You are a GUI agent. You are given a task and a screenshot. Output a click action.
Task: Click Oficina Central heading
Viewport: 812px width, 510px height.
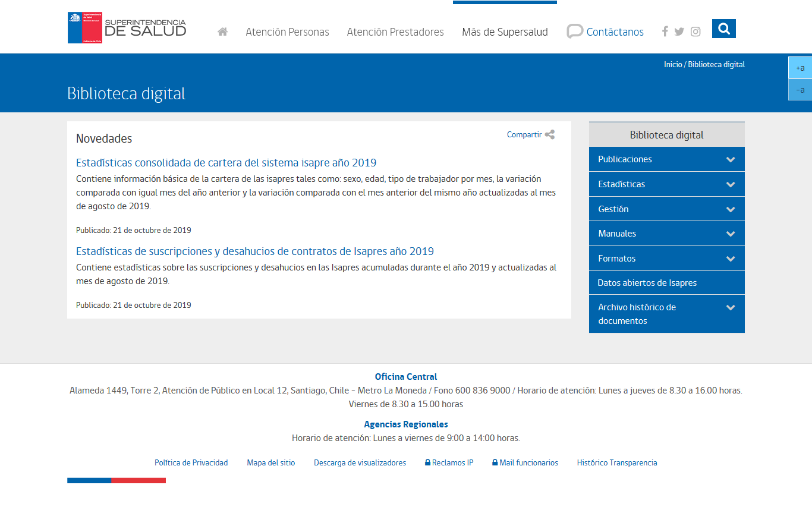(406, 377)
